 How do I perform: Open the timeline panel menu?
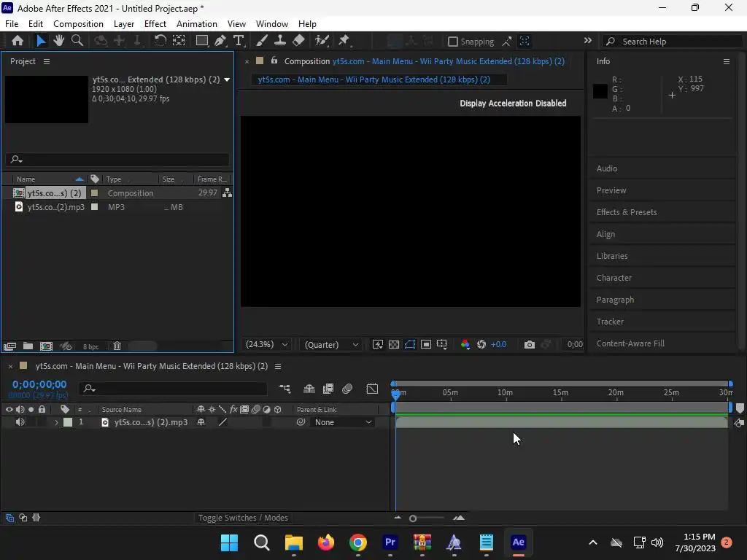point(278,366)
